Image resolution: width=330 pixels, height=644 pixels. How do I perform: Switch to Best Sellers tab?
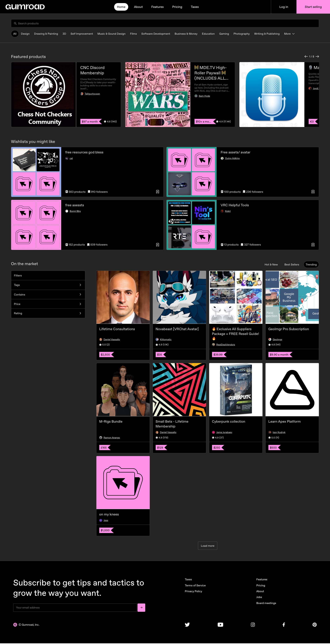(x=291, y=264)
